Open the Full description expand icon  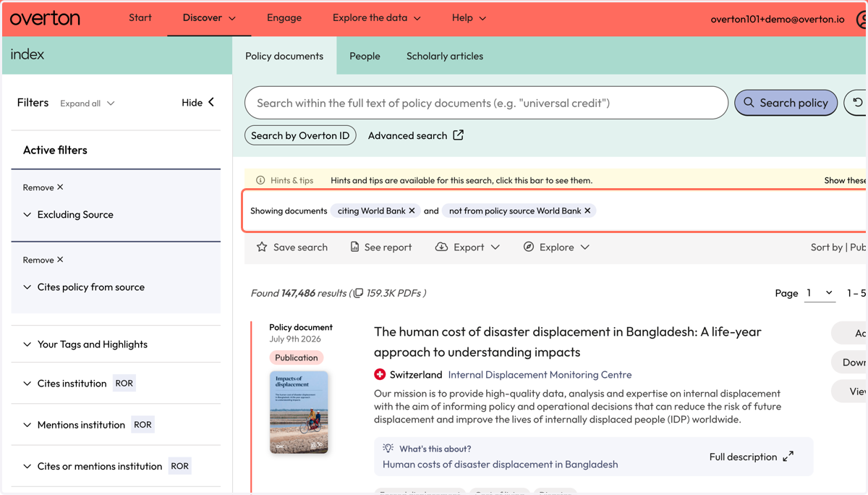click(788, 457)
